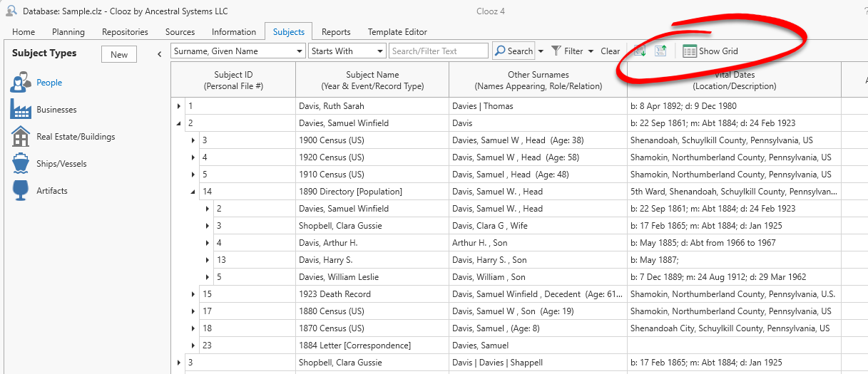Switch to the Reports tab
868x374 pixels.
336,31
